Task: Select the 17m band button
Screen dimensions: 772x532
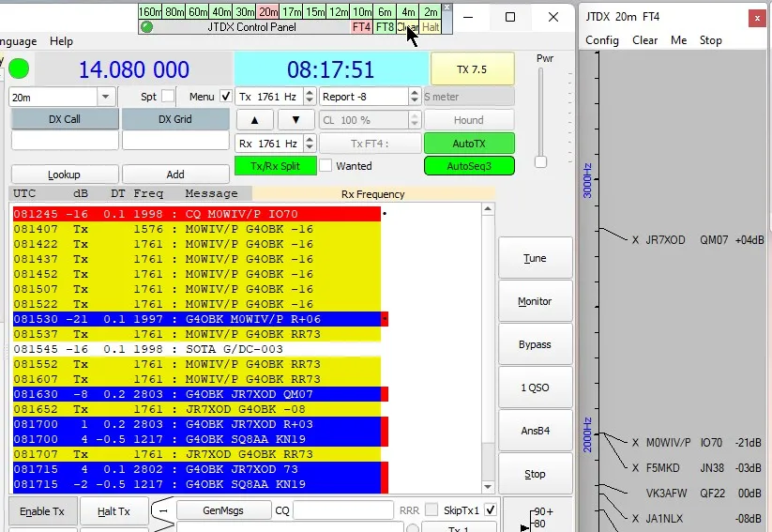Action: (x=292, y=12)
